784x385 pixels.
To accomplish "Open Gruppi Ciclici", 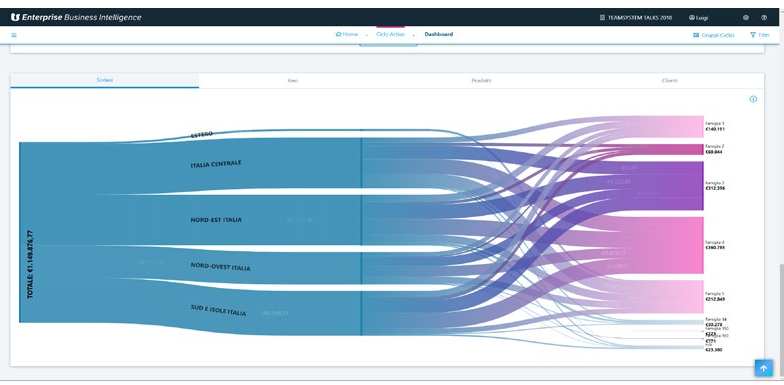I will [714, 35].
